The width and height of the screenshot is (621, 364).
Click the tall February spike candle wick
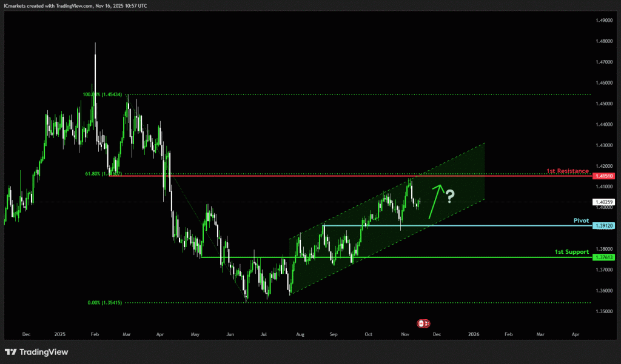(95, 61)
